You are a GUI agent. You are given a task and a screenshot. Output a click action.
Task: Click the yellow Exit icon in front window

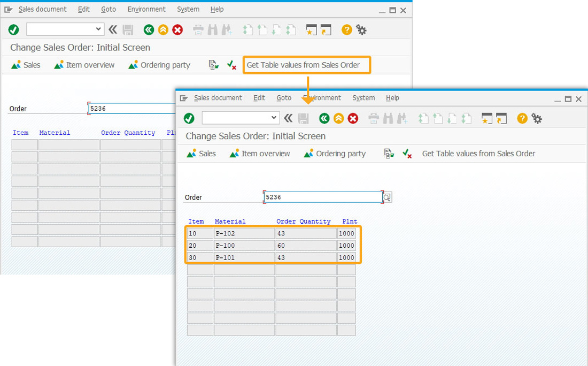(338, 119)
